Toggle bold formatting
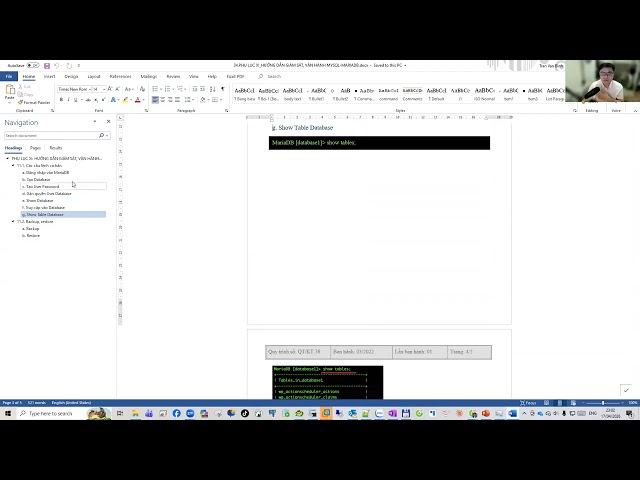Screen dimensions: 640x480 point(61,100)
